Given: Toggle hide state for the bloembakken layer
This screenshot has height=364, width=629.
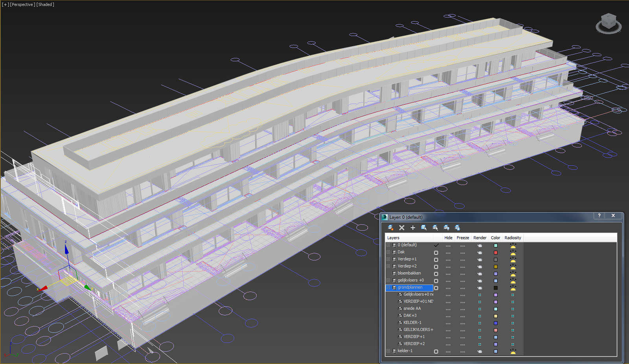Looking at the screenshot, I should 448,274.
